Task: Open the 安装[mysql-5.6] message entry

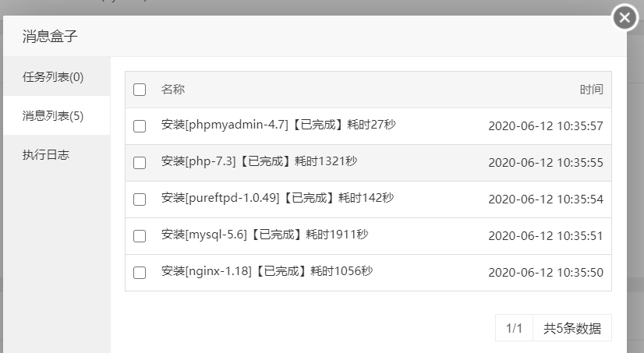Action: click(368, 236)
